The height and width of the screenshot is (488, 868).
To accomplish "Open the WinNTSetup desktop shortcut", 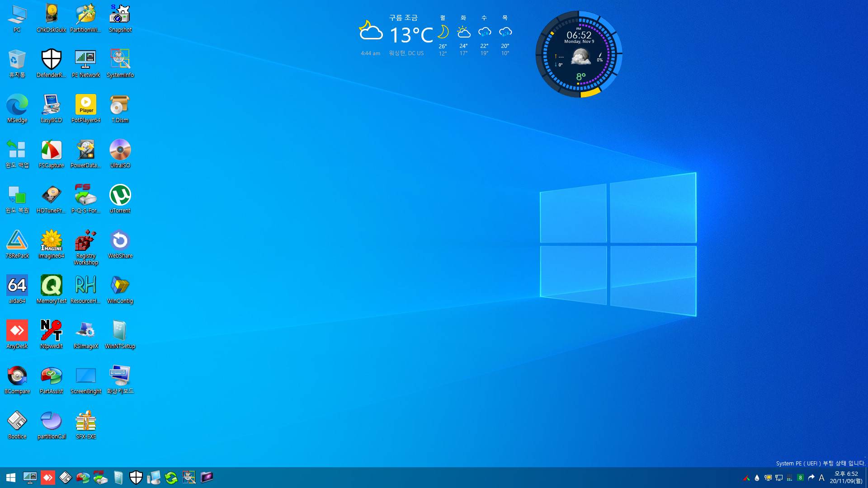I will click(120, 335).
